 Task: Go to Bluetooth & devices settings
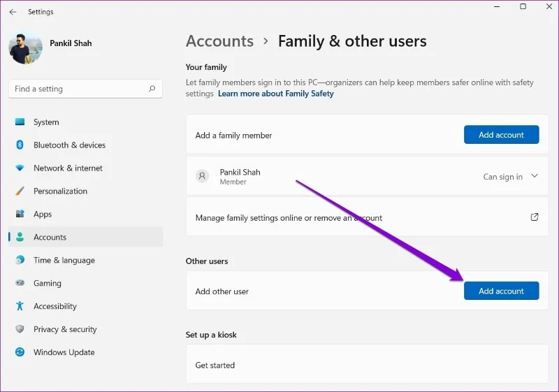pyautogui.click(x=85, y=145)
